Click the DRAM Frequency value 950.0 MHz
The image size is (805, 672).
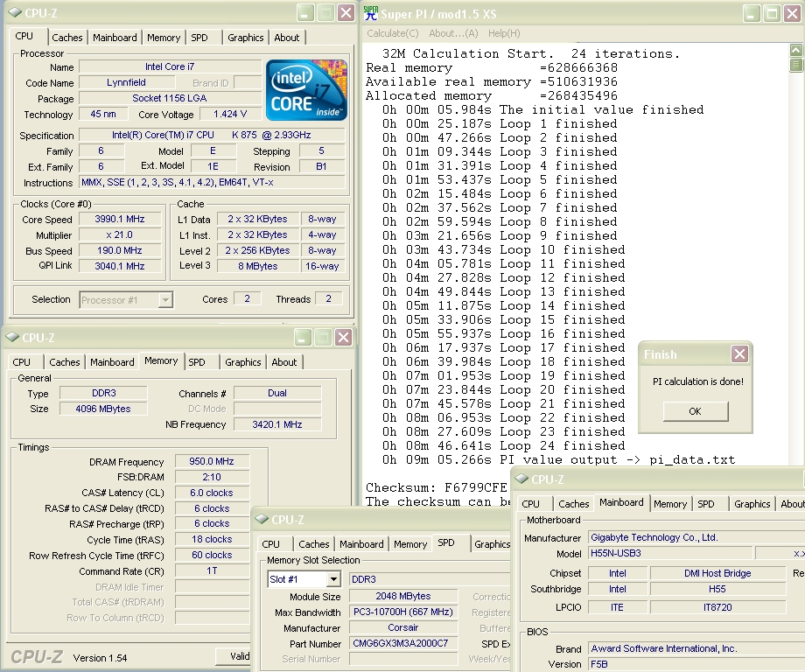click(x=212, y=461)
